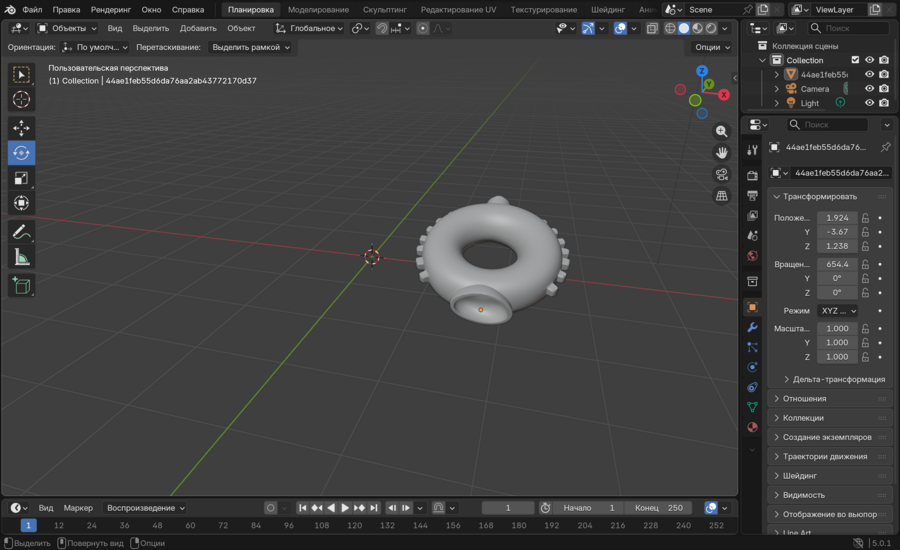900x550 pixels.
Task: Click the Add Cube tool
Action: click(21, 287)
